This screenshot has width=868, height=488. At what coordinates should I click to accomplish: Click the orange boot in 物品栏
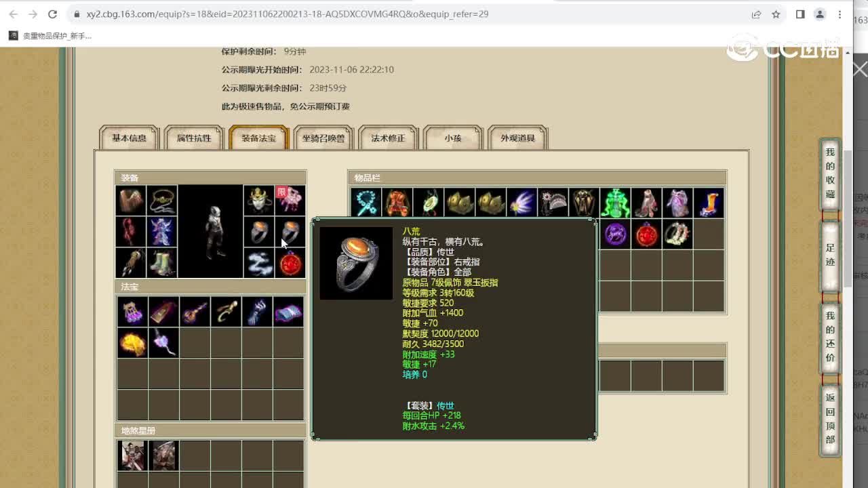[x=709, y=203]
